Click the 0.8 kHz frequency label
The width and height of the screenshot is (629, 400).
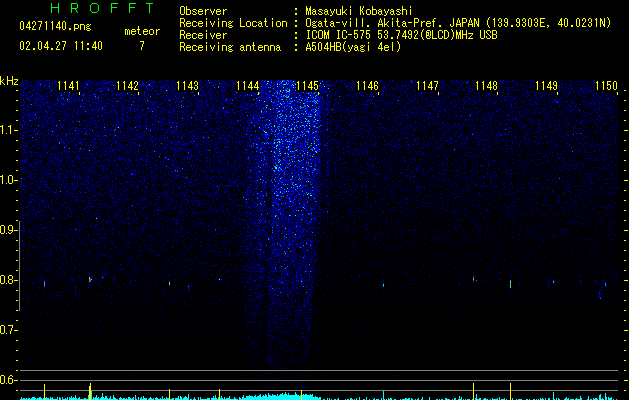tap(8, 280)
